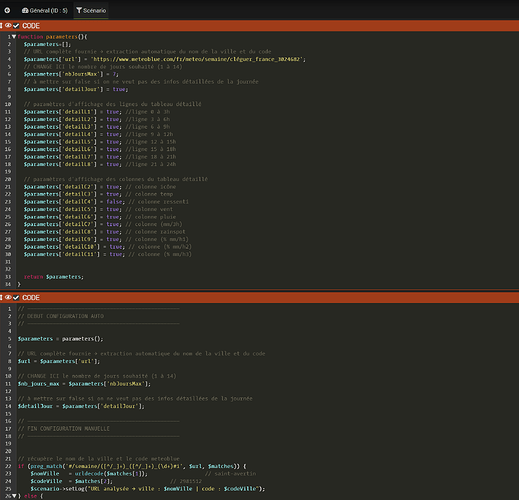This screenshot has width=519, height=500.
Task: Click the first CODE block's header title
Action: pyautogui.click(x=31, y=26)
